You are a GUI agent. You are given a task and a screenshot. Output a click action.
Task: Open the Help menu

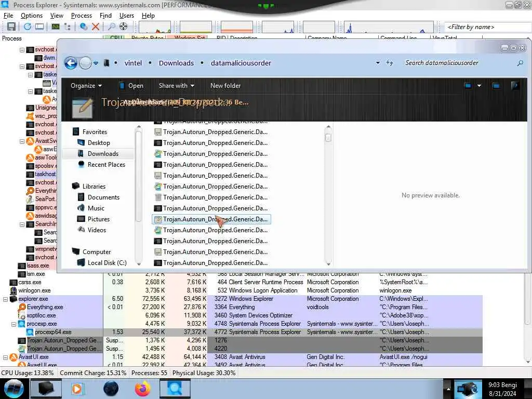tap(148, 16)
